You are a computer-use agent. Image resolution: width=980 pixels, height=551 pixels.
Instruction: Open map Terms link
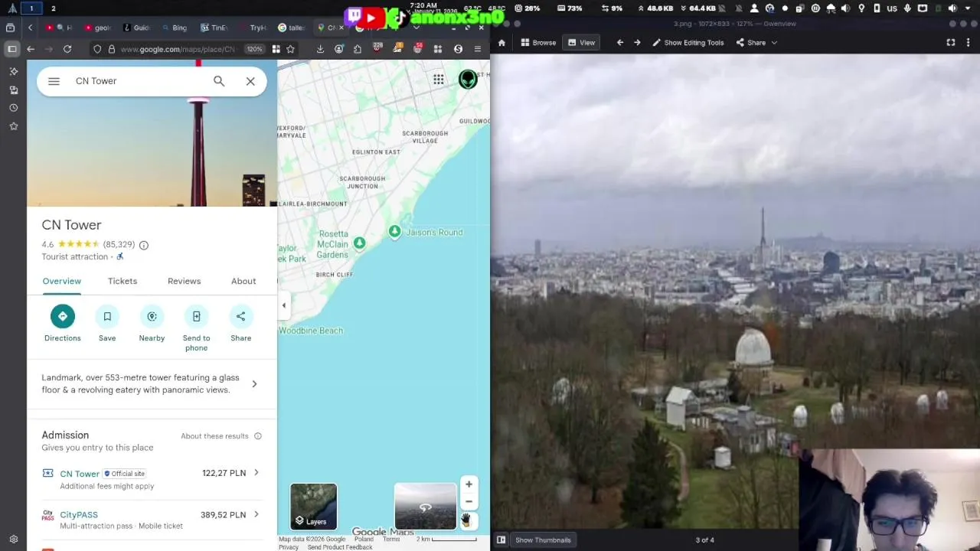[x=391, y=539]
